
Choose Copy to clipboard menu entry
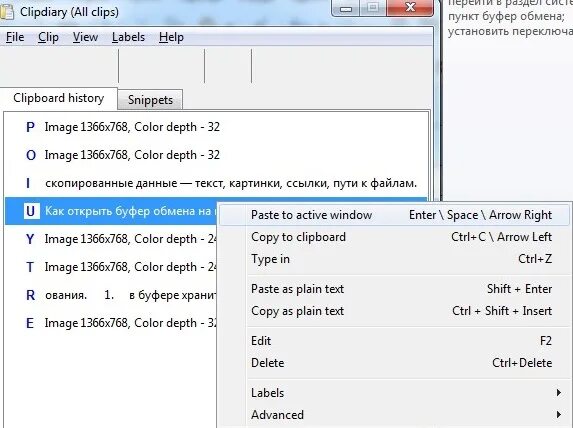(x=394, y=237)
